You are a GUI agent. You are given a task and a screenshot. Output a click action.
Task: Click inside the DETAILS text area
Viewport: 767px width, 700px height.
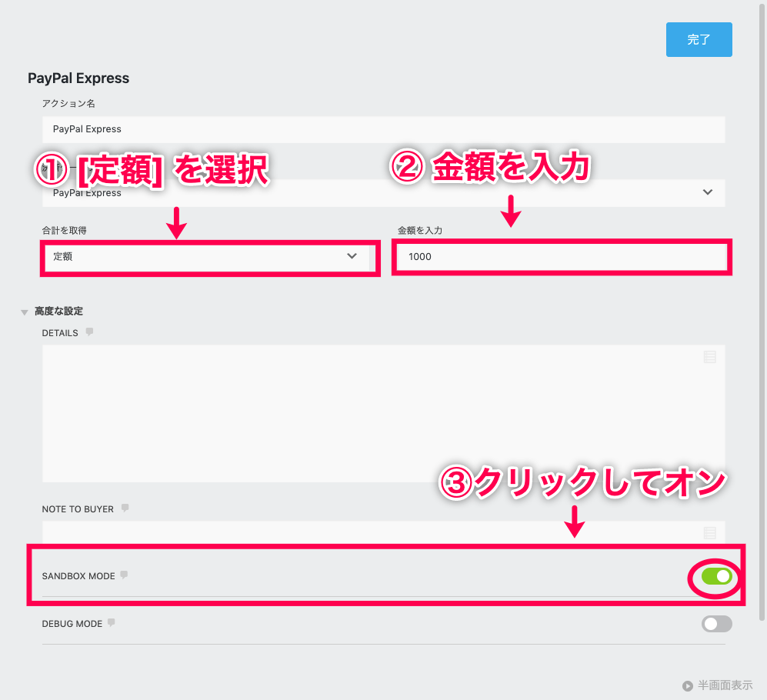click(x=383, y=414)
